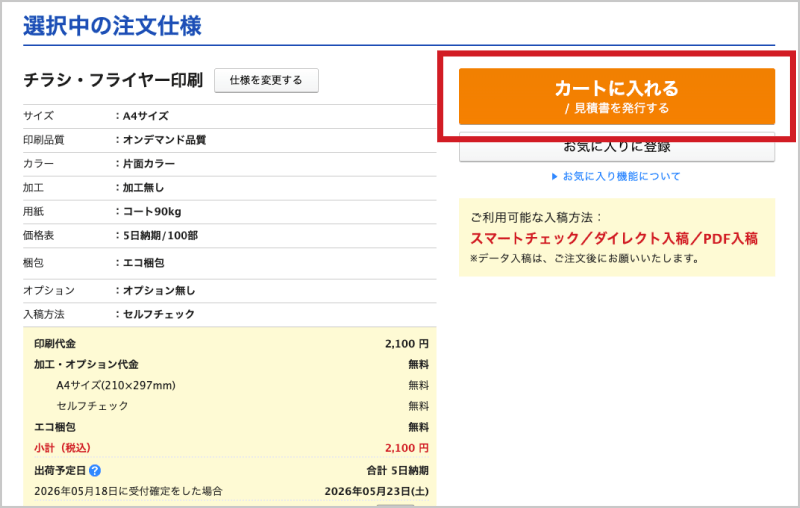800x508 pixels.
Task: Click the スマートチェック／ダイレクト入稿／PDF入稿 text
Action: pos(614,239)
